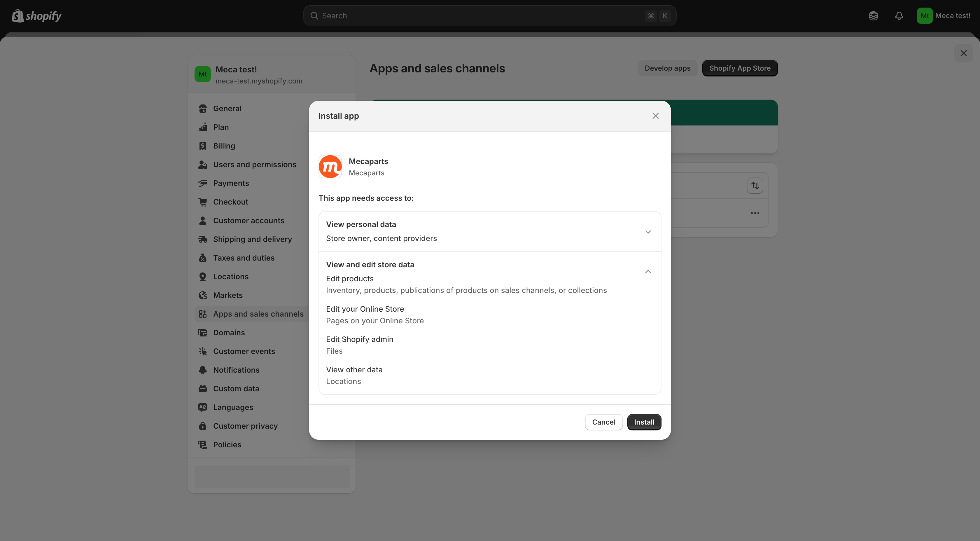The image size is (980, 541).
Task: Expand the View personal data section
Action: coord(490,231)
